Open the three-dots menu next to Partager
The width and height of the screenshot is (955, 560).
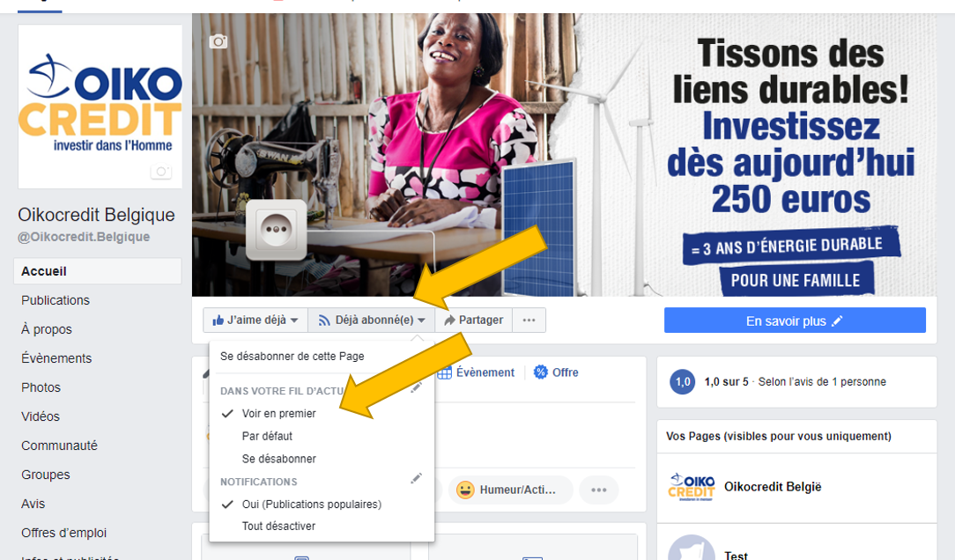tap(529, 321)
